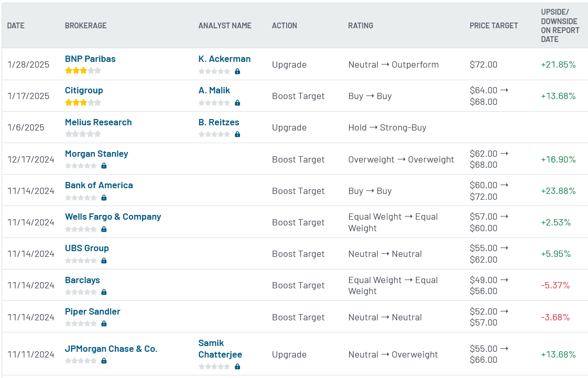The width and height of the screenshot is (588, 378).
Task: View analyst A. Malik's profile
Action: 214,90
